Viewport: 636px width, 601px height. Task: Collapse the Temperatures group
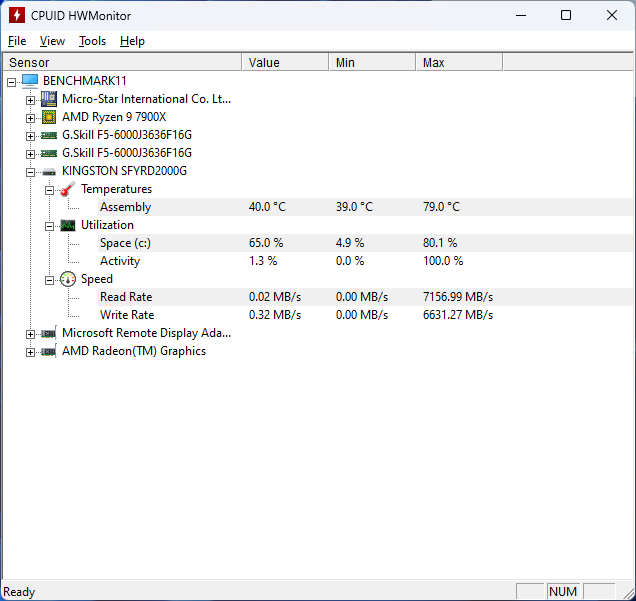coord(49,190)
